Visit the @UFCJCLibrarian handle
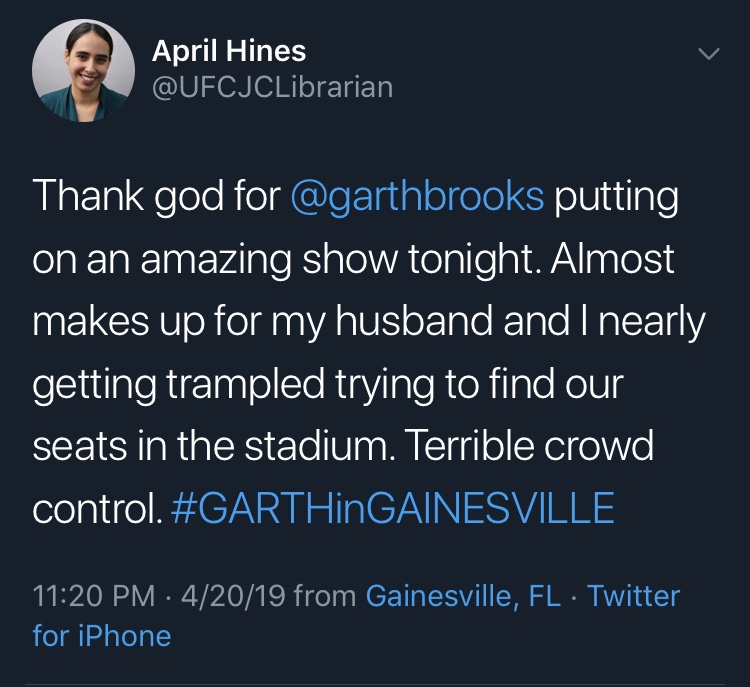This screenshot has height=687, width=750. tap(273, 87)
